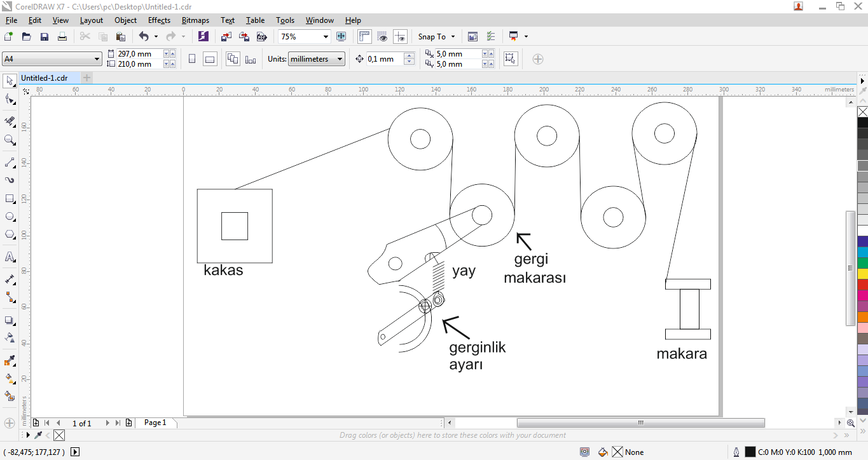Viewport: 868px width, 460px height.
Task: Switch page to landscape orientation
Action: coord(210,59)
